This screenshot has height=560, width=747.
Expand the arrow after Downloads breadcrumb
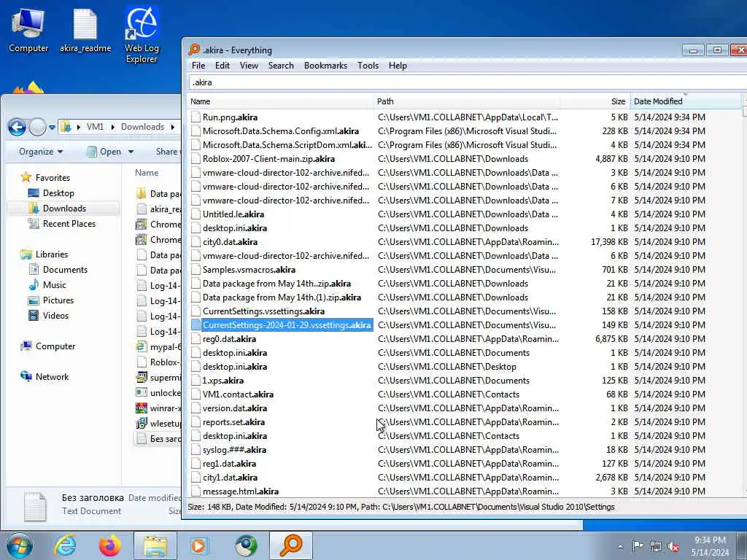(x=172, y=127)
